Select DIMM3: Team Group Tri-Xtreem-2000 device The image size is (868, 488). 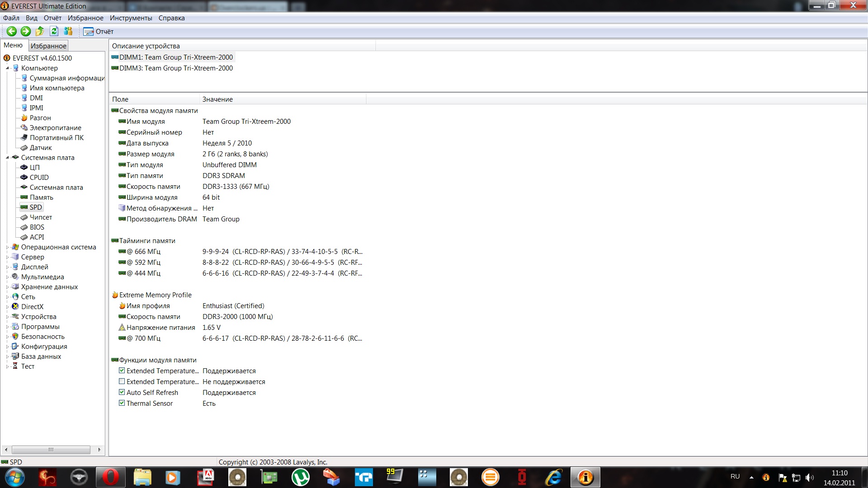[x=172, y=68]
